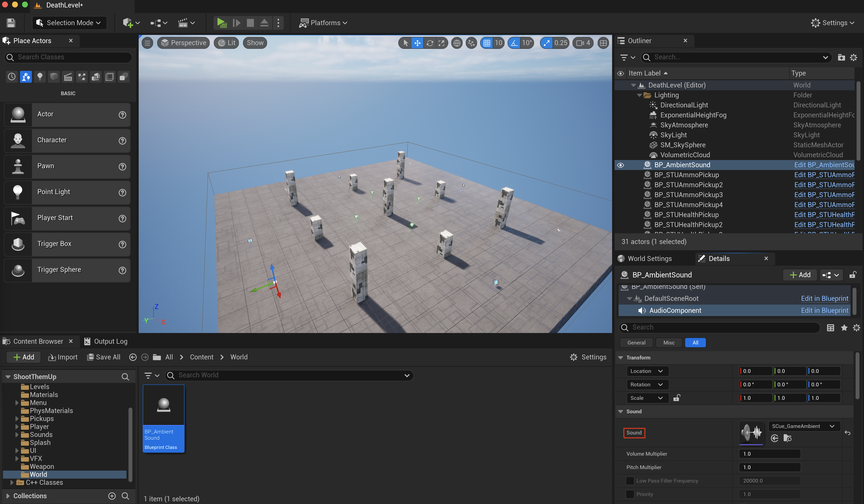Expand the Collections section

tap(7, 496)
